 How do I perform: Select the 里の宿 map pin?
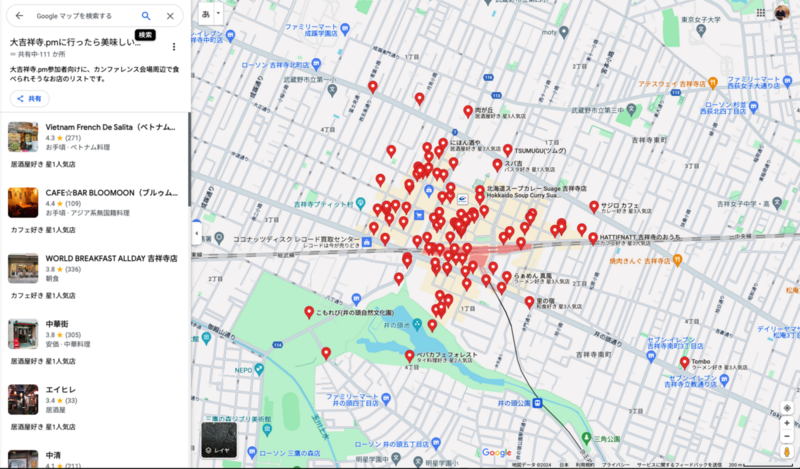point(530,302)
